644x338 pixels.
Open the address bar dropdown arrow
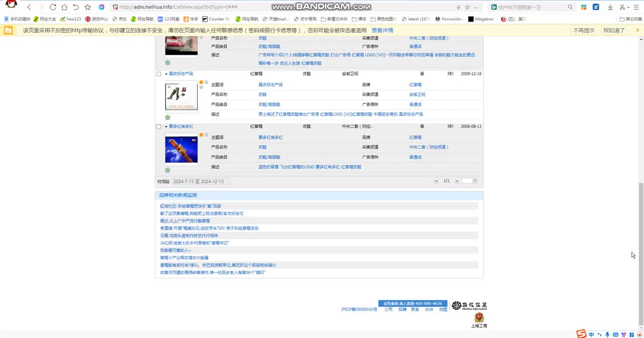pyautogui.click(x=475, y=7)
